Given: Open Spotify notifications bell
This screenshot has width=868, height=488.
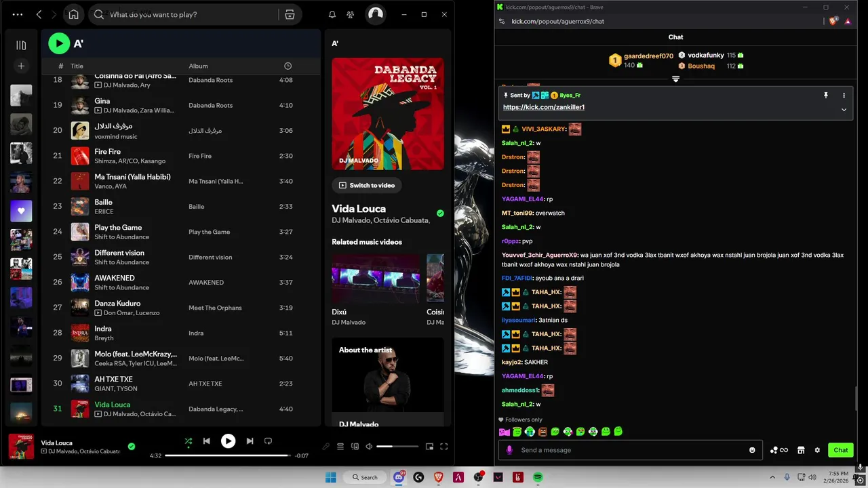Looking at the screenshot, I should click(x=332, y=14).
